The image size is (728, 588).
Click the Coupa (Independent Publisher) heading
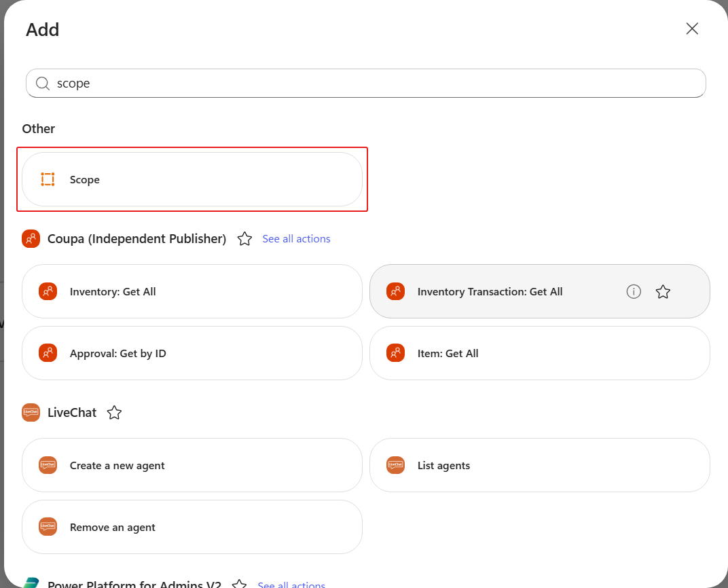coord(137,239)
